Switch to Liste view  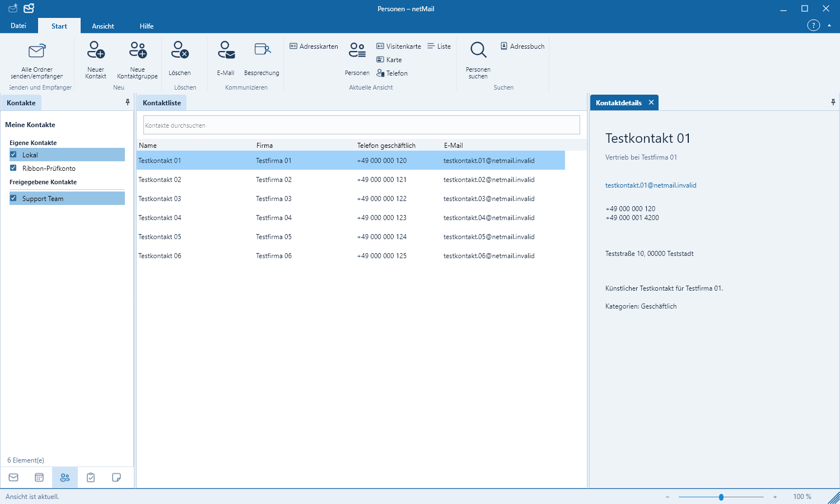click(x=439, y=46)
